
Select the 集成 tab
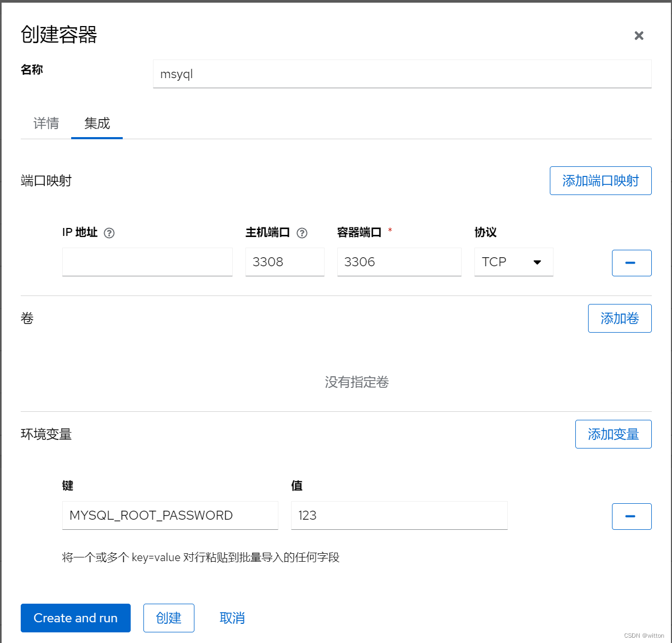pyautogui.click(x=97, y=123)
